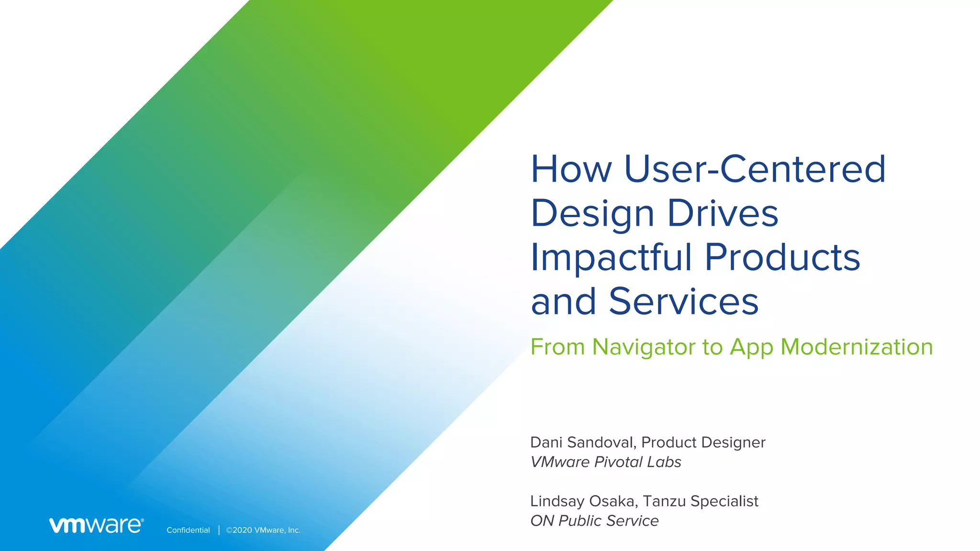Select the presenter name "Dani Sandoval"
Viewport: 980px width, 551px height.
[582, 442]
